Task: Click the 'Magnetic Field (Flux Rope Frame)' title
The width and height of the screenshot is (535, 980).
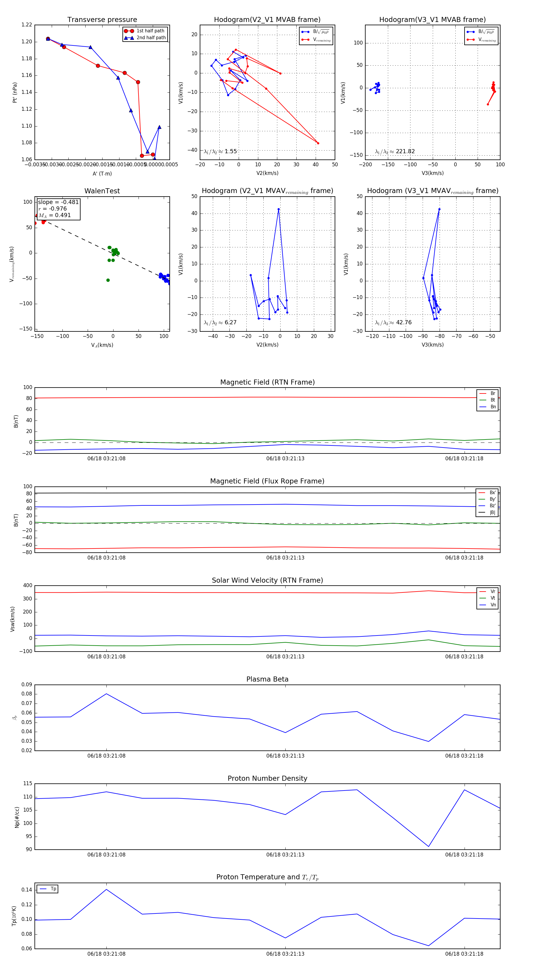Action: click(267, 481)
